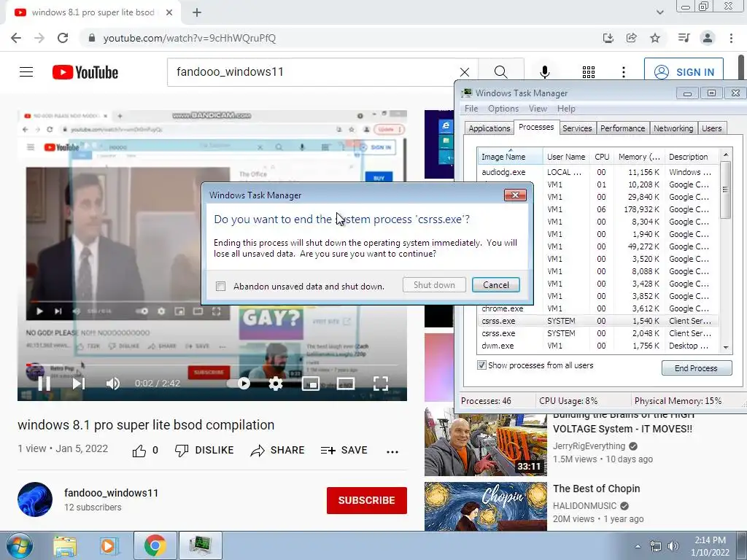Image resolution: width=747 pixels, height=560 pixels.
Task: Open Chrome's three-dot menu
Action: (x=731, y=38)
